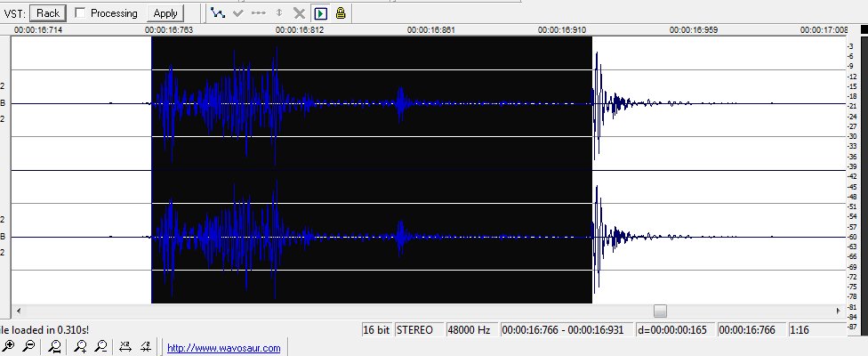Click the 00:00:16:910 ruler time mark

tap(562, 30)
